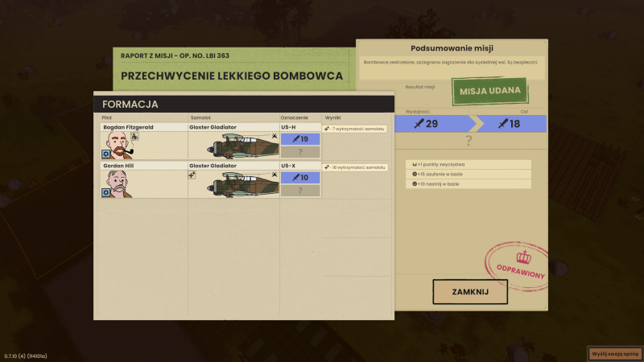
Task: Click the plane icon on Gordon's Gladiator
Action: click(x=192, y=174)
